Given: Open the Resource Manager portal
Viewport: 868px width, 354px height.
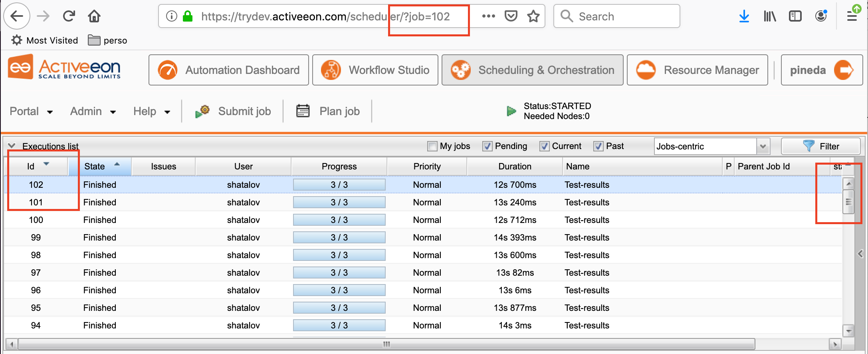Looking at the screenshot, I should pos(698,70).
